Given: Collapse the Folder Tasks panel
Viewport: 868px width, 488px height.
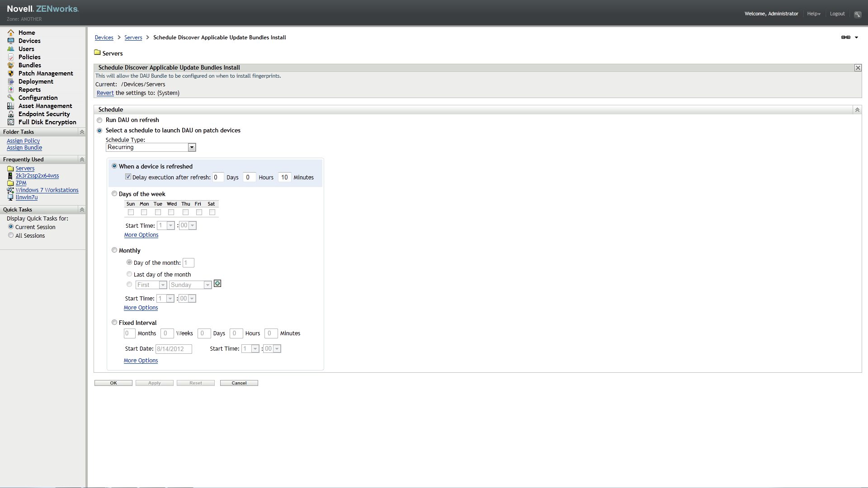Looking at the screenshot, I should click(x=82, y=132).
